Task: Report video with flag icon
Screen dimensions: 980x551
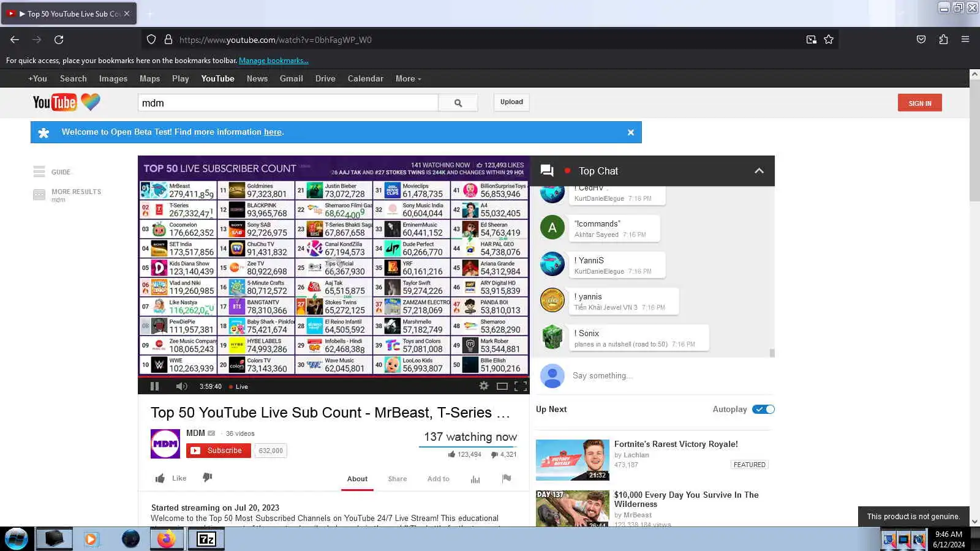Action: [x=507, y=478]
